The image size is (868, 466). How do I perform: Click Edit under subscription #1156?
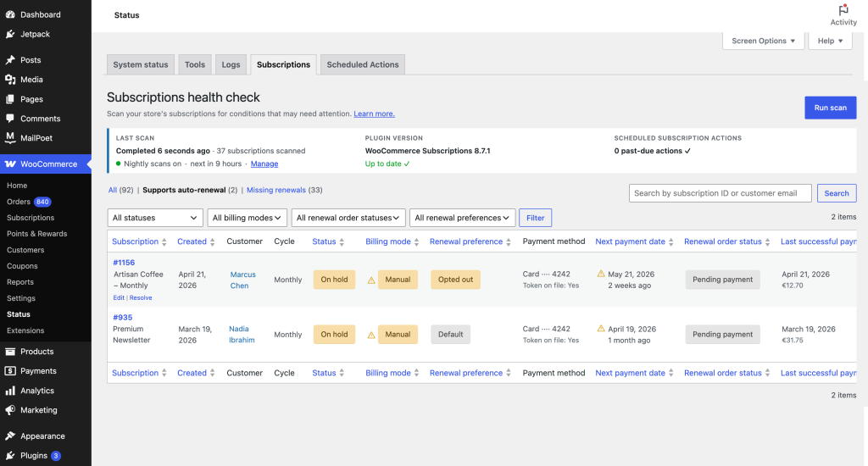[119, 297]
